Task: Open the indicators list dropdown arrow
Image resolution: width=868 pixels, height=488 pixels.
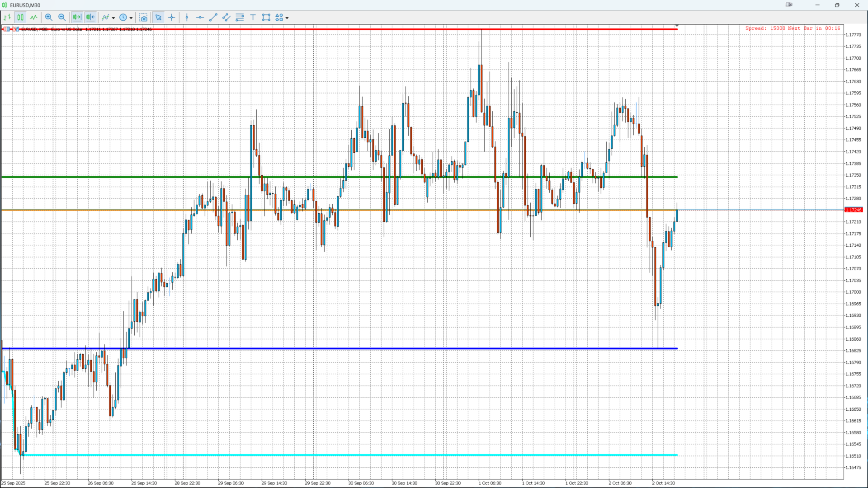Action: (113, 18)
